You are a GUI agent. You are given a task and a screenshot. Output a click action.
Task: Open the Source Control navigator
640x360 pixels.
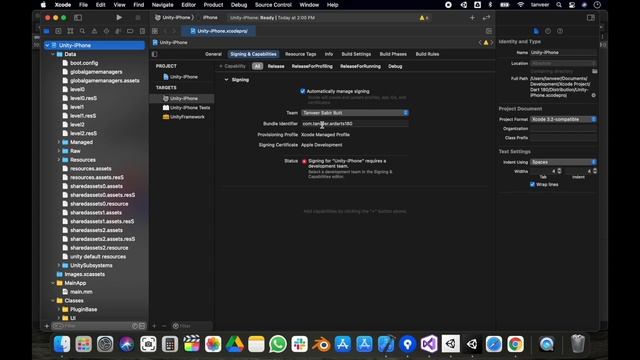[x=58, y=31]
